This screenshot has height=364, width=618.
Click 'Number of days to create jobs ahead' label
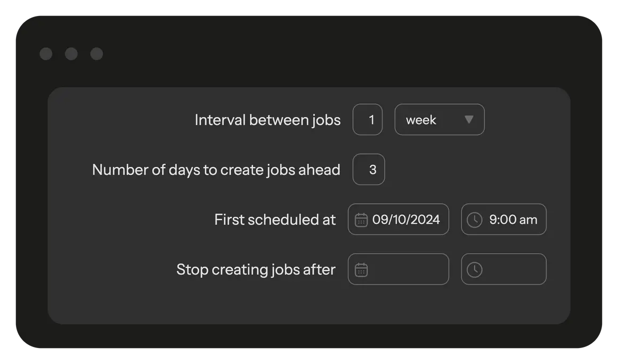[216, 170]
